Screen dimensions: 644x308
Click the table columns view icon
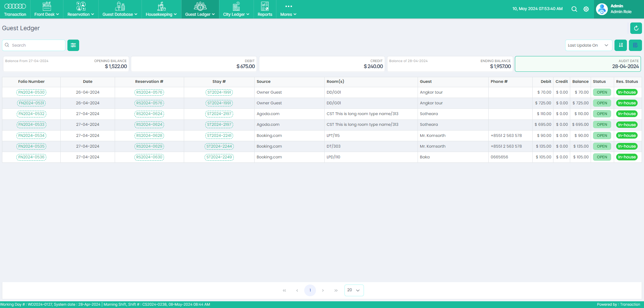(x=635, y=45)
